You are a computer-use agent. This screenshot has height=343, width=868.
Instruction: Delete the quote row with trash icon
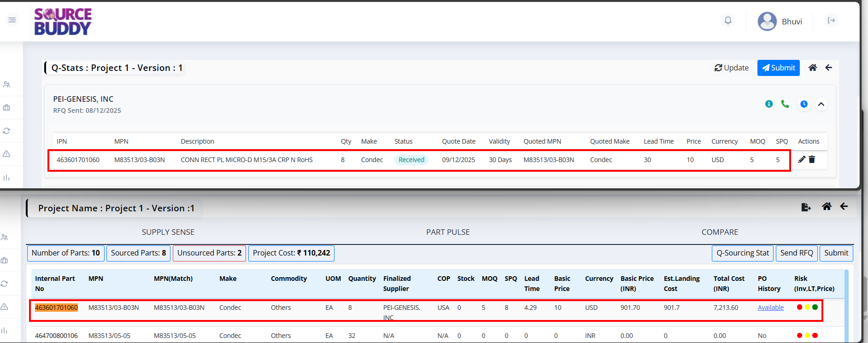pos(812,159)
